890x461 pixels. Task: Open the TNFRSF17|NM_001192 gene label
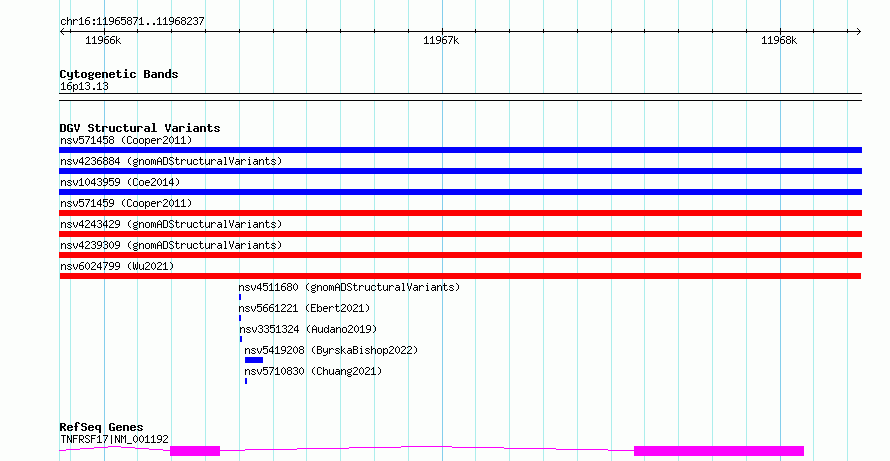coord(114,439)
